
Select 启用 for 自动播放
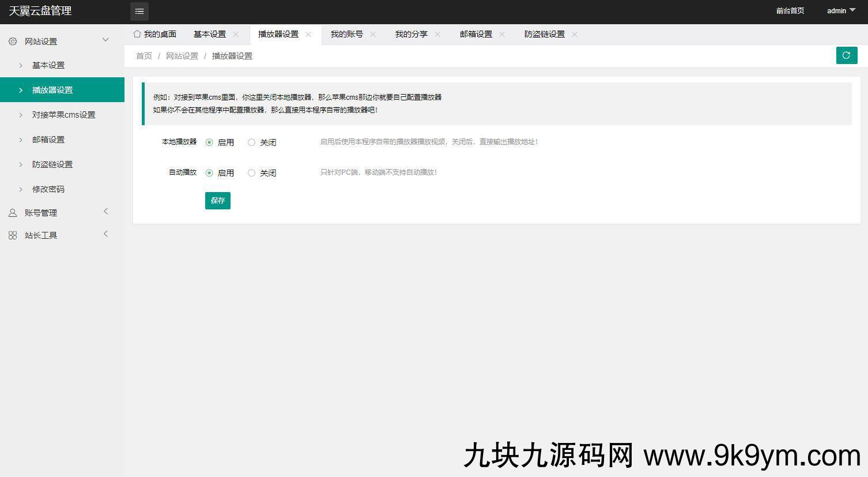pos(209,173)
